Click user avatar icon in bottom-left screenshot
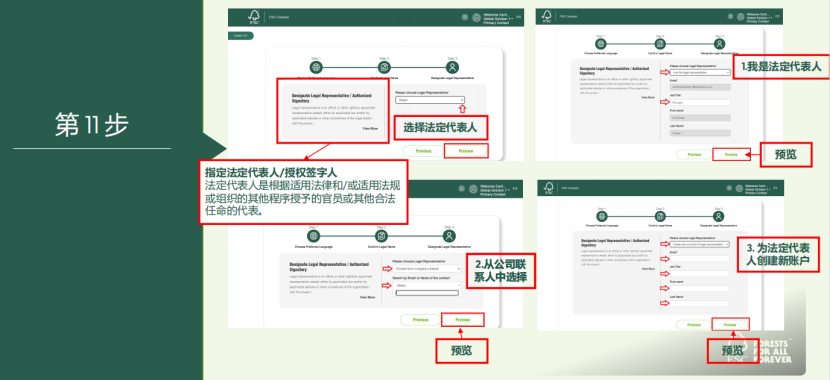This screenshot has width=830, height=380. (x=473, y=188)
